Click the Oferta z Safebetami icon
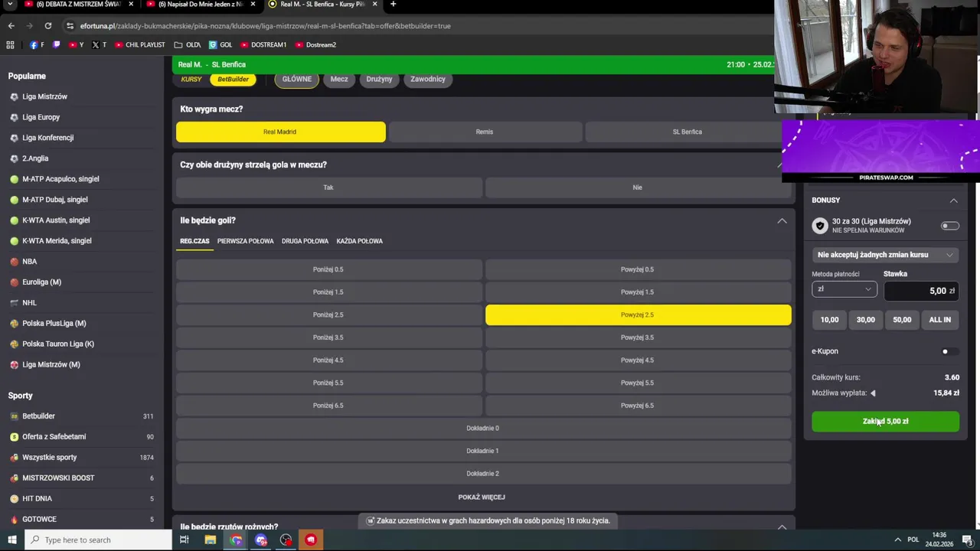Image resolution: width=980 pixels, height=551 pixels. point(14,437)
